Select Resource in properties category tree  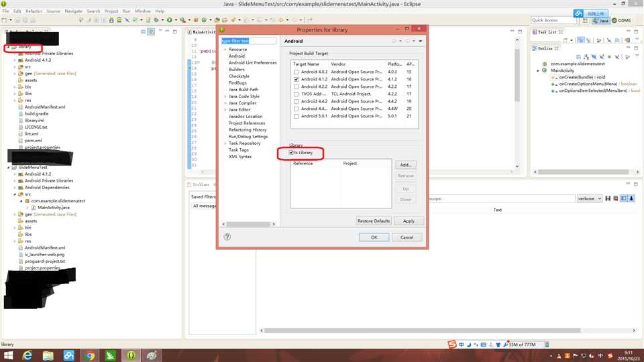point(237,49)
